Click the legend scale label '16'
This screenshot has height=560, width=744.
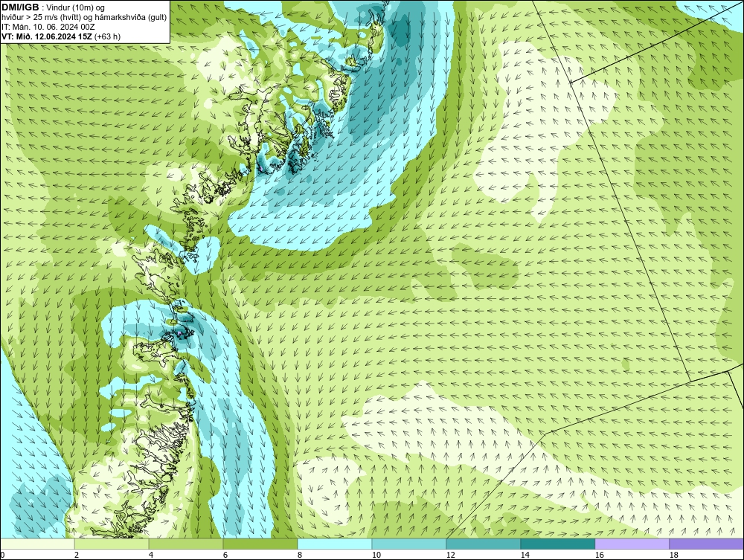click(x=599, y=555)
